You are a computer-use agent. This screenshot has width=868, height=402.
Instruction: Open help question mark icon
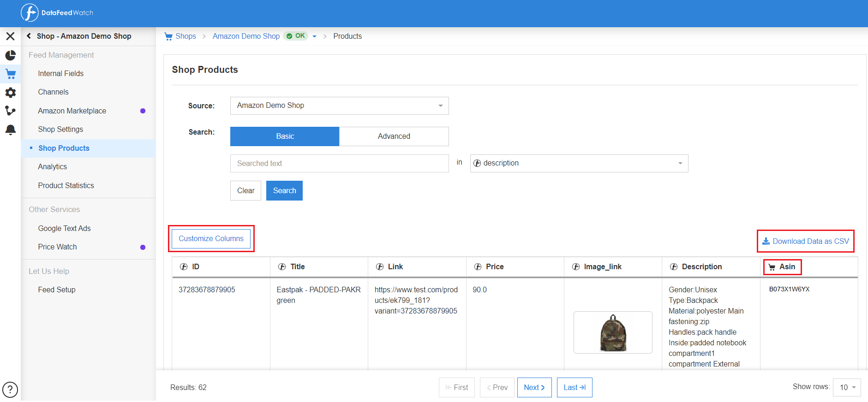tap(10, 390)
